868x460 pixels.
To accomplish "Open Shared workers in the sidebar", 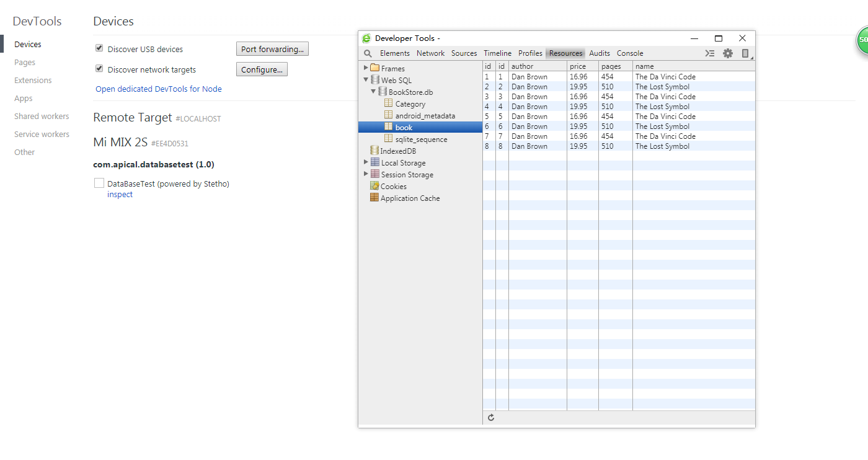I will 42,117.
